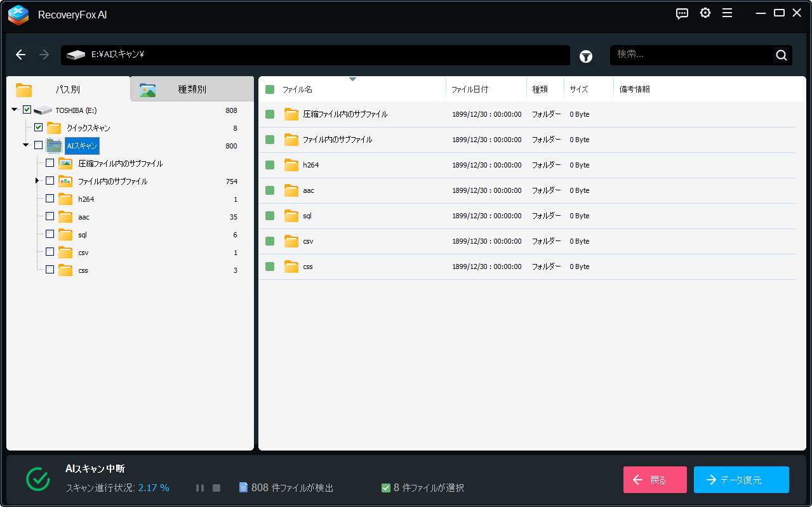
Task: Expand the ファイル内のサブファイル tree node
Action: coord(37,181)
